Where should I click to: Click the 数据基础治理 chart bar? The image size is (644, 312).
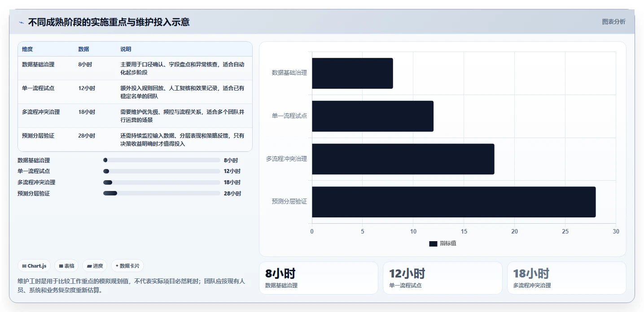pyautogui.click(x=352, y=73)
